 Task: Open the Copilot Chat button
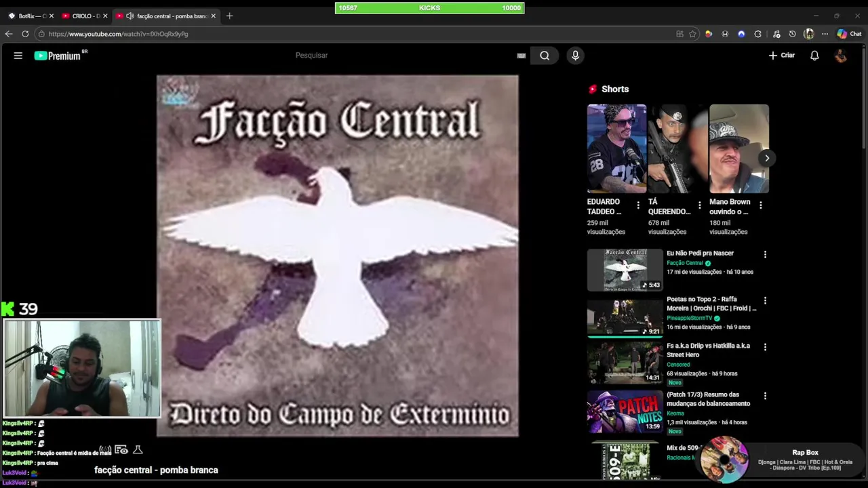click(849, 34)
